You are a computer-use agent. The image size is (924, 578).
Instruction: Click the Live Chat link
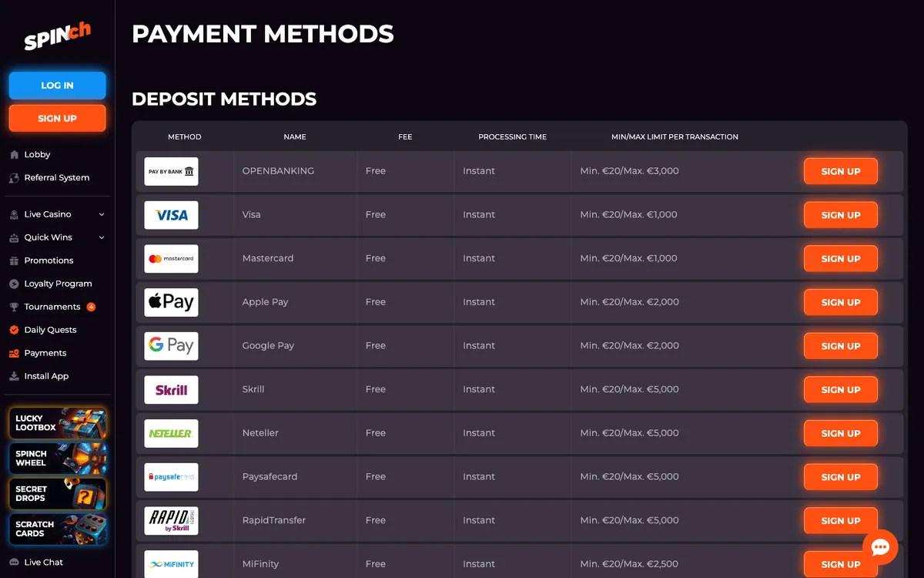[44, 563]
